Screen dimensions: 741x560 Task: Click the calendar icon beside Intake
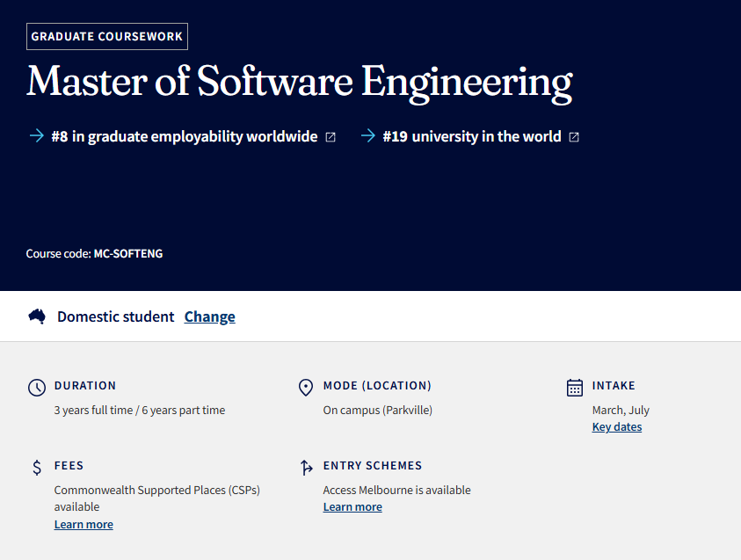point(575,388)
